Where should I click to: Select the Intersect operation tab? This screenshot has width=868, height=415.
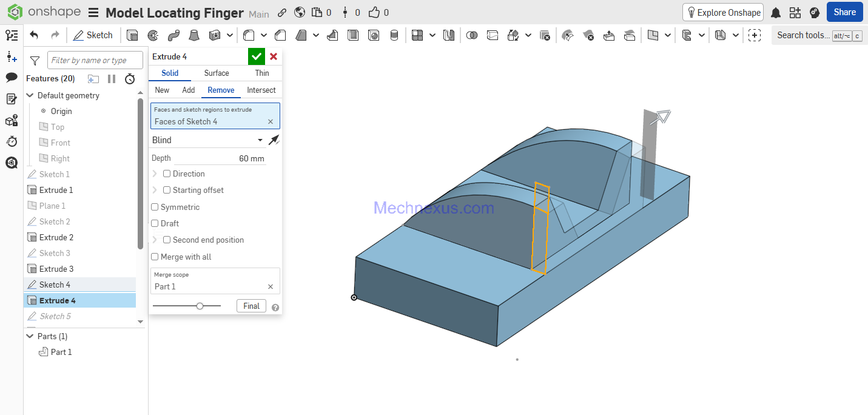point(261,90)
